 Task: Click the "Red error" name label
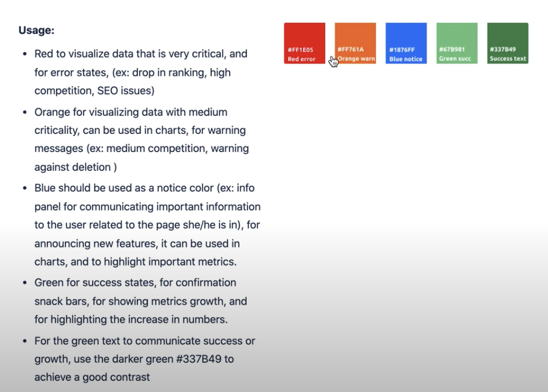pyautogui.click(x=301, y=59)
